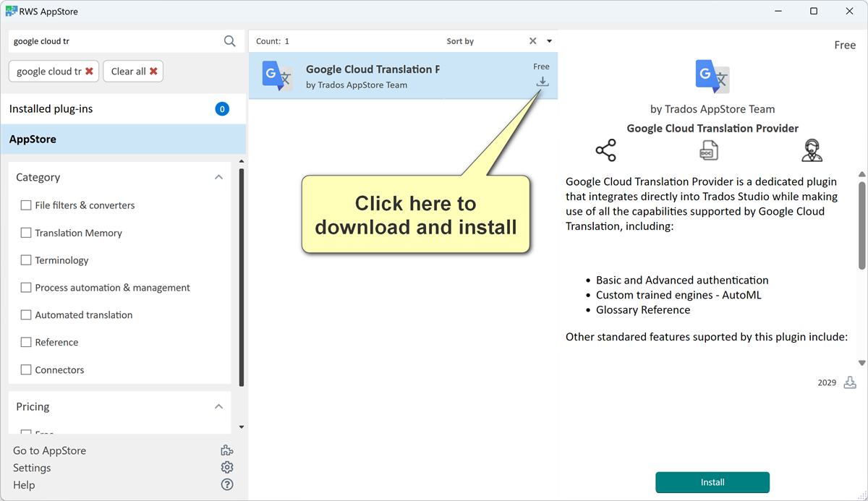Click inside the search input field

pos(109,41)
